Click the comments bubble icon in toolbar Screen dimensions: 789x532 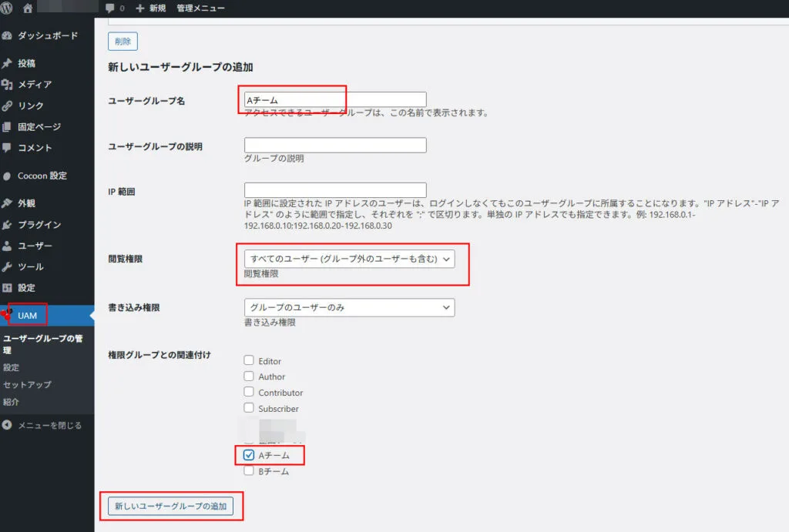(x=110, y=8)
